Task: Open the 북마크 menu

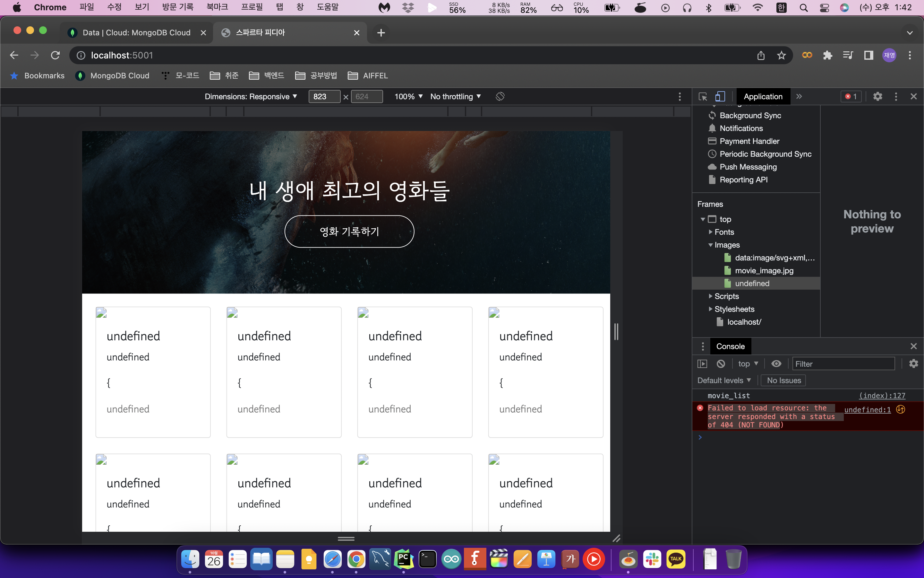Action: [217, 7]
